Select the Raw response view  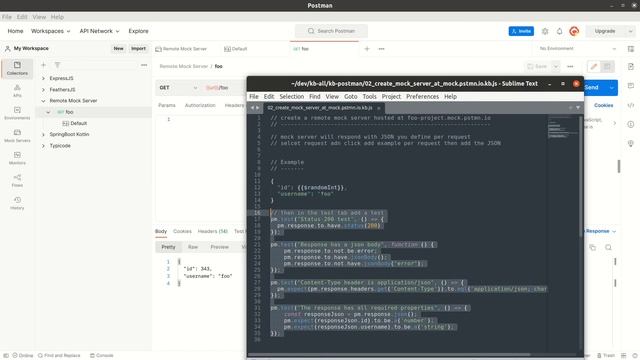coord(193,247)
